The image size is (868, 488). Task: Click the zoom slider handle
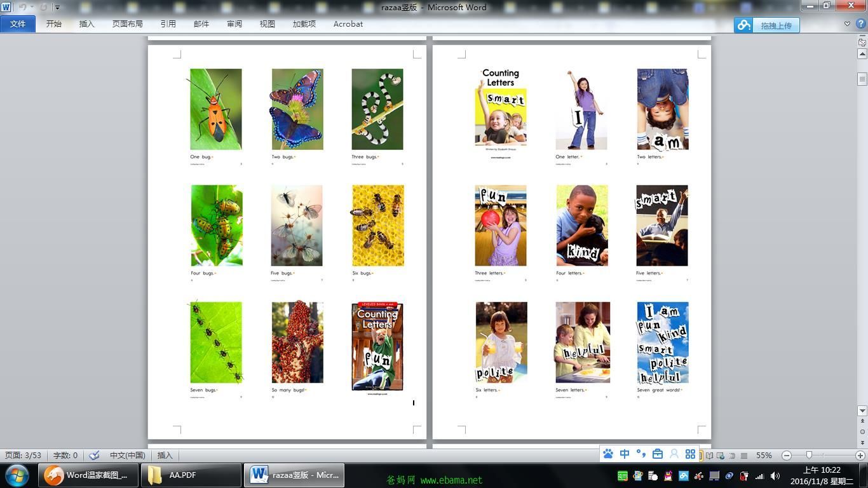click(x=809, y=456)
